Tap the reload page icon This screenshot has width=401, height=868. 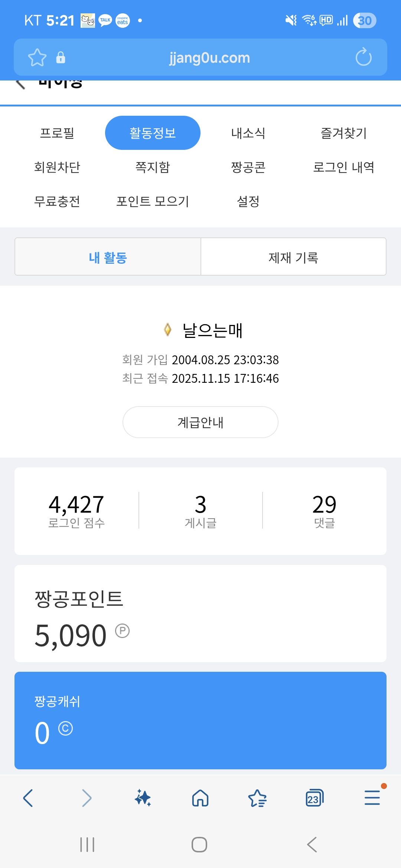tap(363, 57)
